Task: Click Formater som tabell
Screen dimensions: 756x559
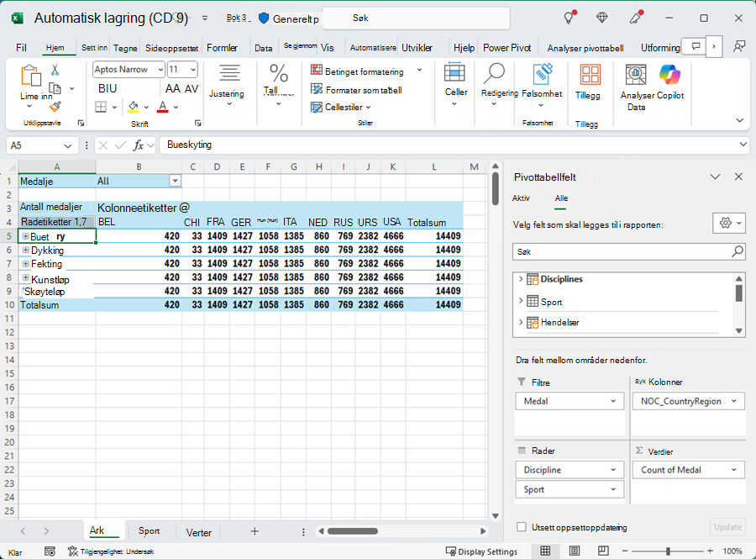Action: 356,90
